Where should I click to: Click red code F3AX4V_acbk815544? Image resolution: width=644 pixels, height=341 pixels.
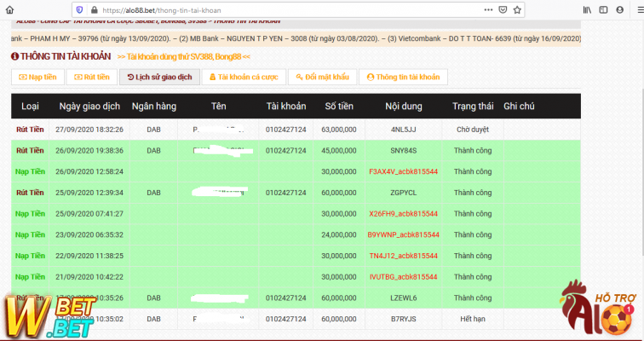point(403,171)
